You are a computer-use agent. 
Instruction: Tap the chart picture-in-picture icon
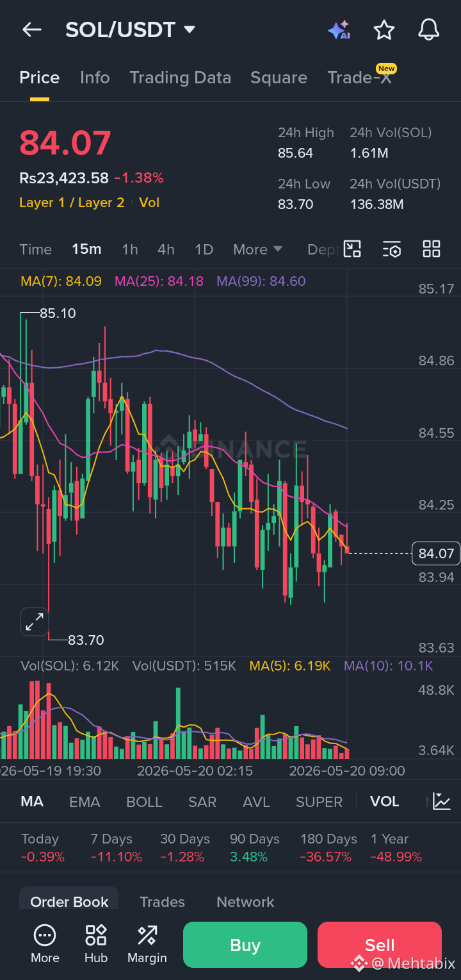352,249
